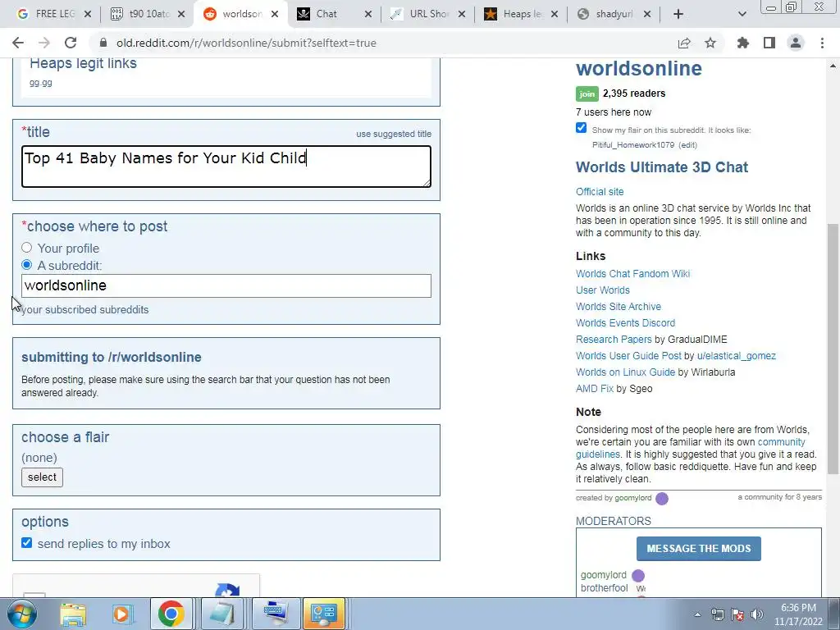This screenshot has height=630, width=840.
Task: Toggle Show my flair checkbox
Action: click(x=582, y=127)
